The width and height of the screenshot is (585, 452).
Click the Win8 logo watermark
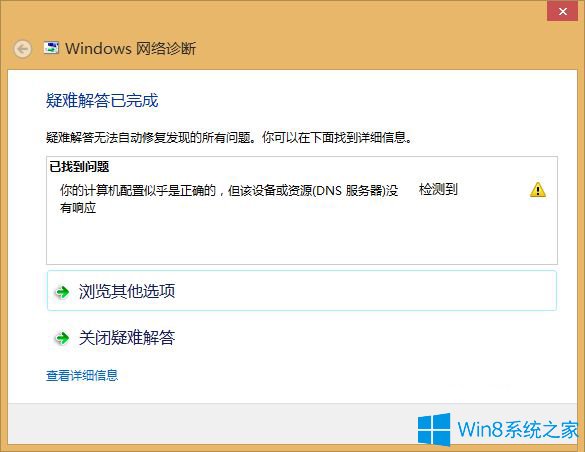pyautogui.click(x=434, y=429)
